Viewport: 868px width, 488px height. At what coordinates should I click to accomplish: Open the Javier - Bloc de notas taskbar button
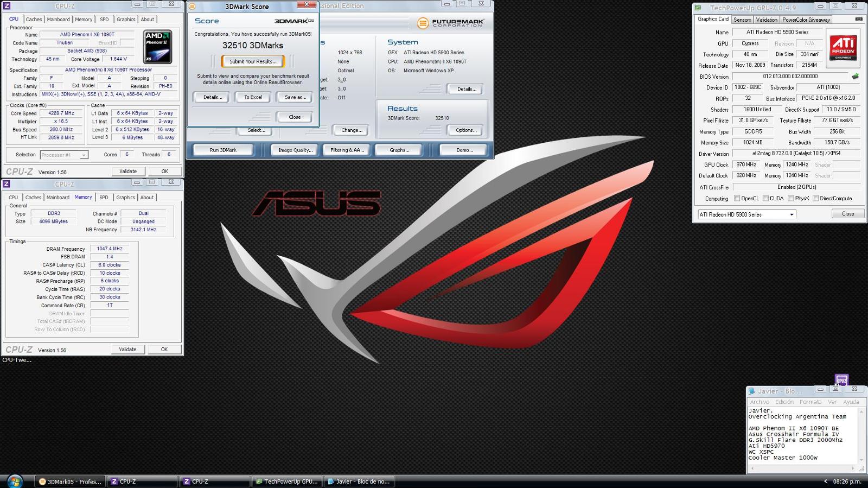pos(359,481)
